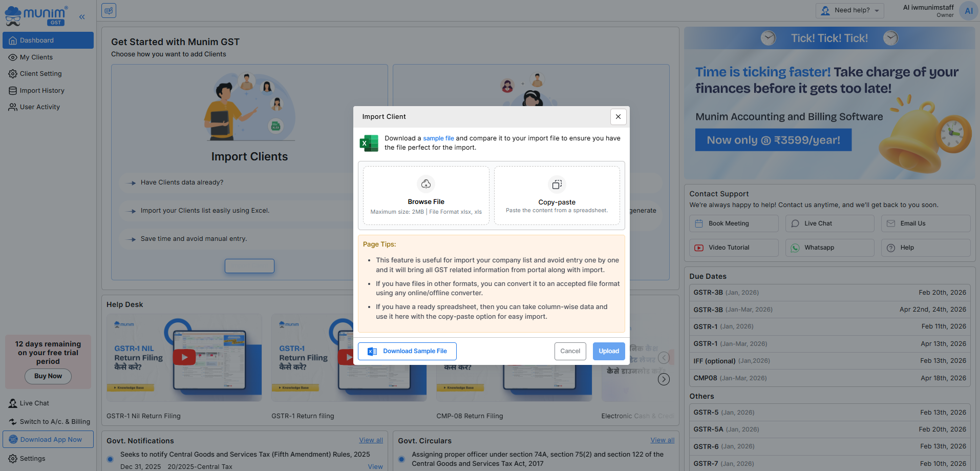
Task: Collapse the sidebar with double-chevron icon
Action: [82, 17]
